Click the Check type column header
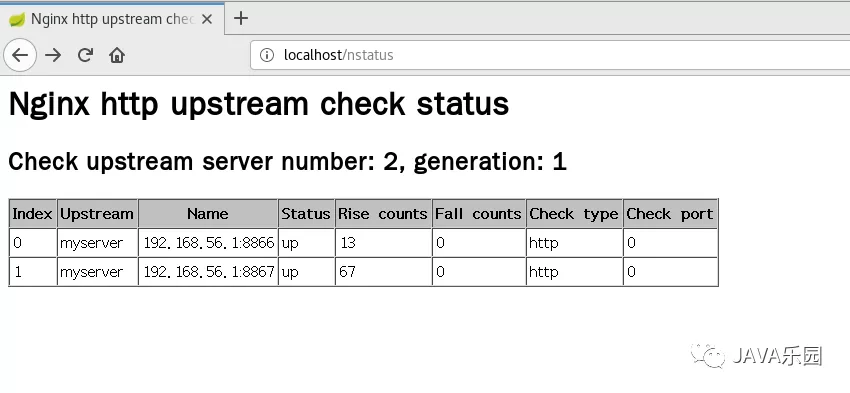Screen dimensions: 850x393 tap(574, 214)
